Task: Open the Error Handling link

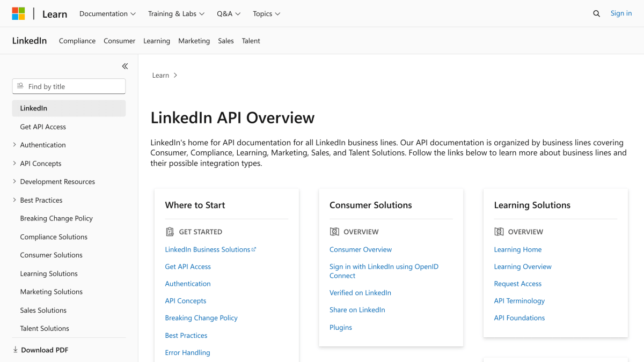Action: [x=187, y=352]
